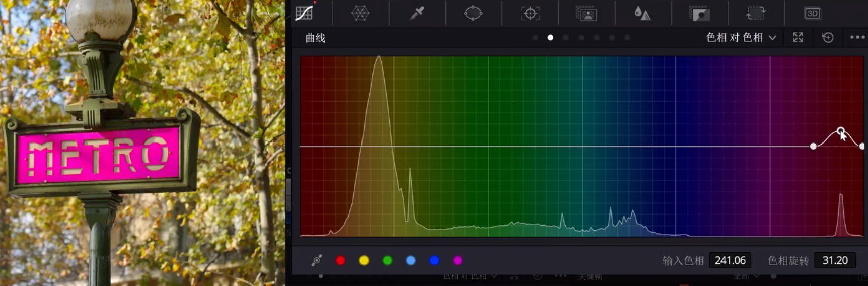Open the Blur palette
This screenshot has width=868, height=286.
[642, 13]
